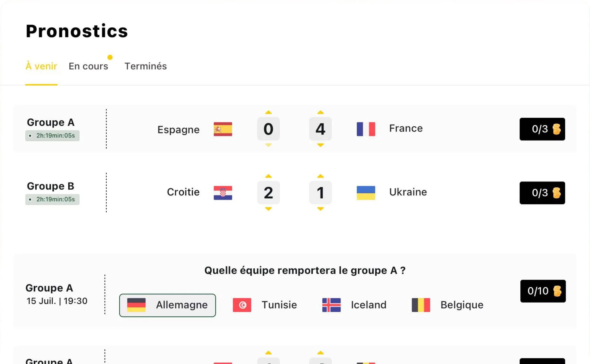Click the Espagne flag icon
Screen dimensions: 590x364
pyautogui.click(x=223, y=129)
